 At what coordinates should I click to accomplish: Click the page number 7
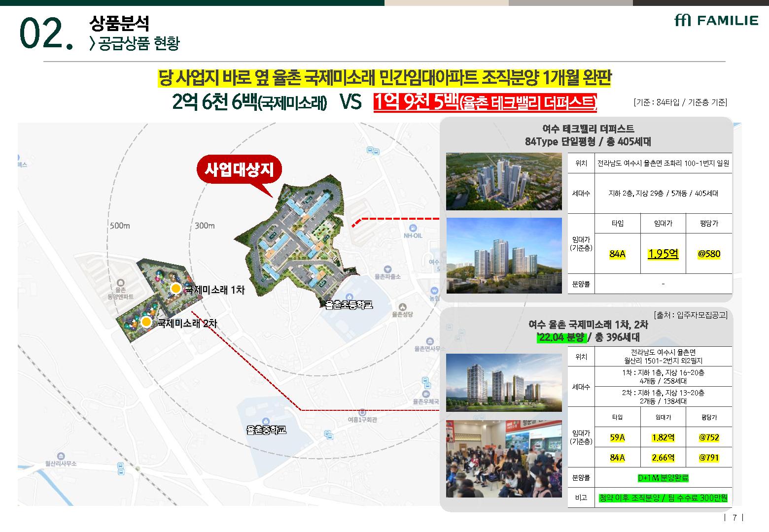pos(734,518)
